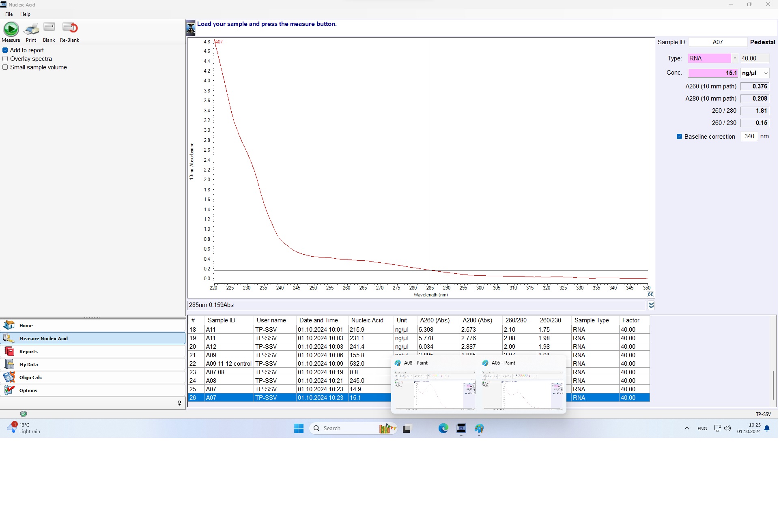Go to Home navigation button
The width and height of the screenshot is (779, 532).
click(26, 325)
